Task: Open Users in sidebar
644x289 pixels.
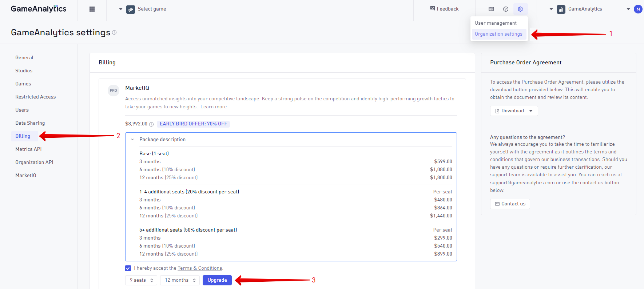Action: coord(22,110)
